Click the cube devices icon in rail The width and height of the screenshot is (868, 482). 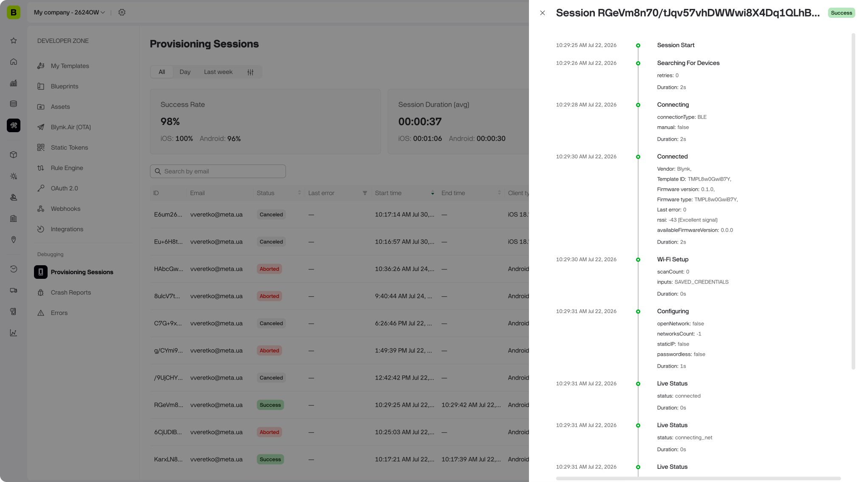point(14,155)
